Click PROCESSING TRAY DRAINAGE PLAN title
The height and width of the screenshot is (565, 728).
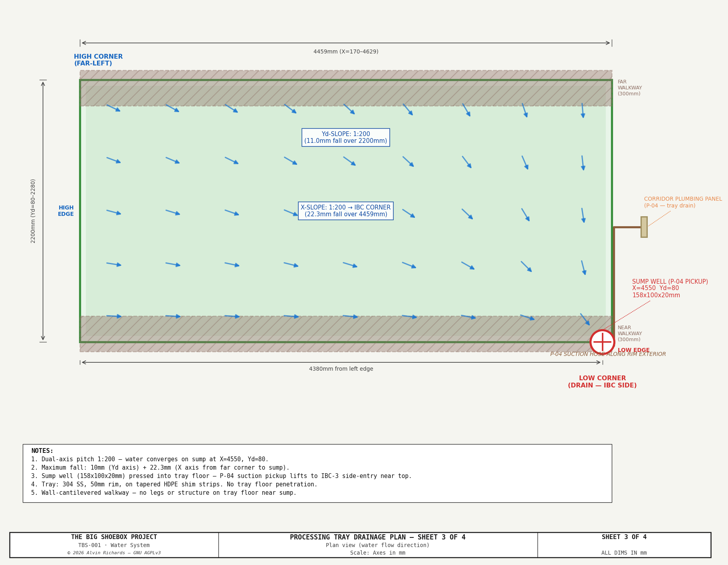(x=378, y=537)
